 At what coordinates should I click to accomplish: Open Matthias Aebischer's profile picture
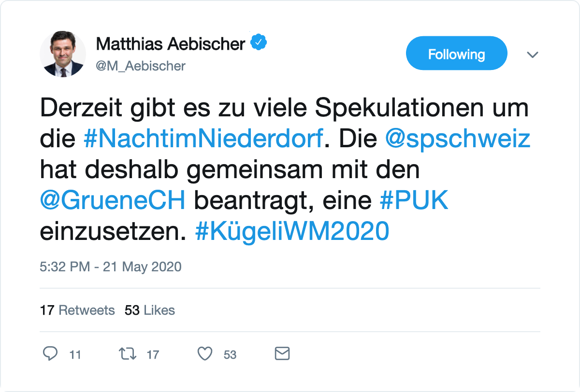click(x=63, y=54)
